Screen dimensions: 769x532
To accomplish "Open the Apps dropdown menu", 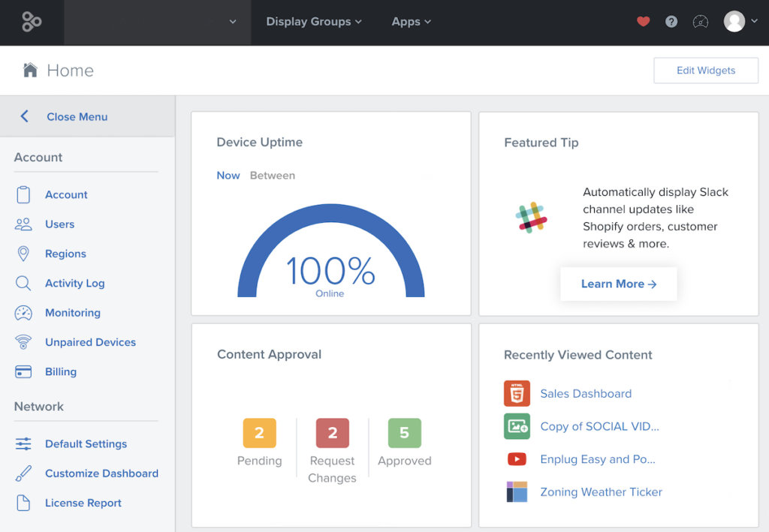I will [x=411, y=22].
